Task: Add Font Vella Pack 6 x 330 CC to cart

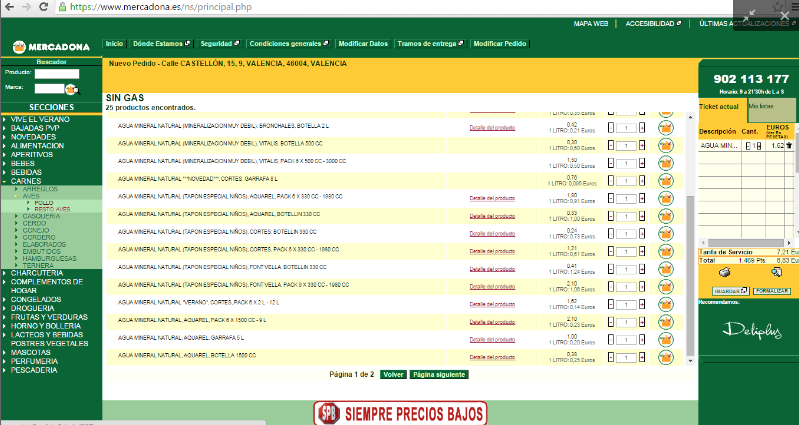Action: tap(665, 287)
